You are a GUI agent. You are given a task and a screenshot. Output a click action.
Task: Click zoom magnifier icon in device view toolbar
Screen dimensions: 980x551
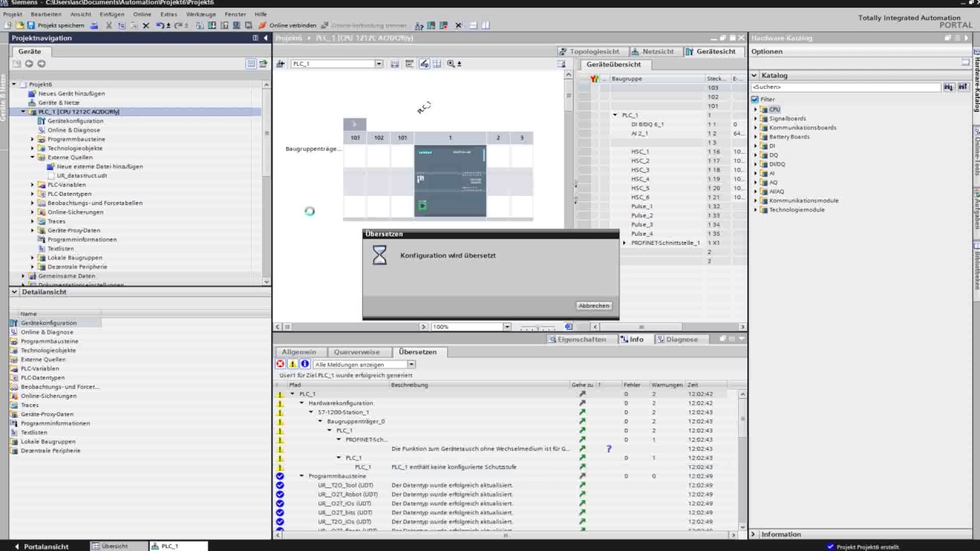pyautogui.click(x=451, y=64)
